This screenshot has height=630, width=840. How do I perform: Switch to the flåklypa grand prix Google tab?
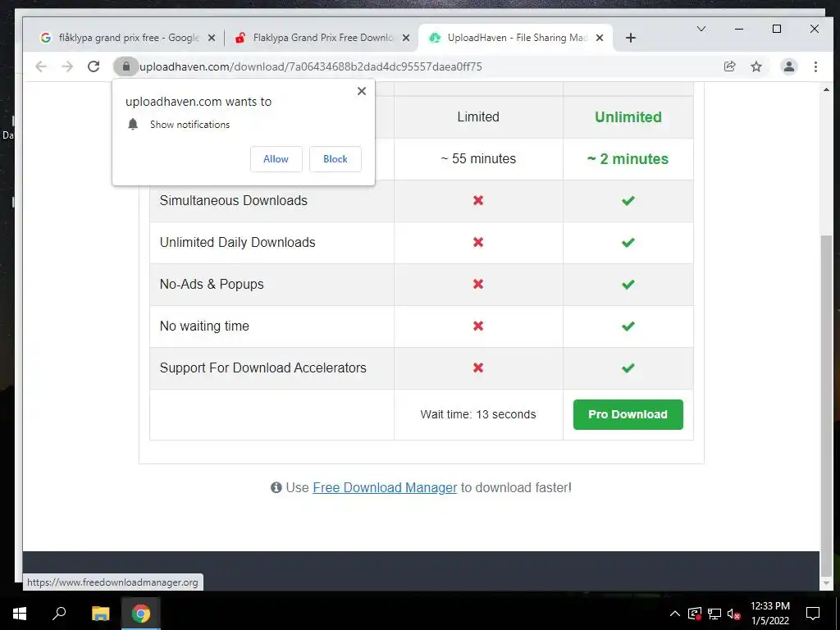tap(127, 38)
